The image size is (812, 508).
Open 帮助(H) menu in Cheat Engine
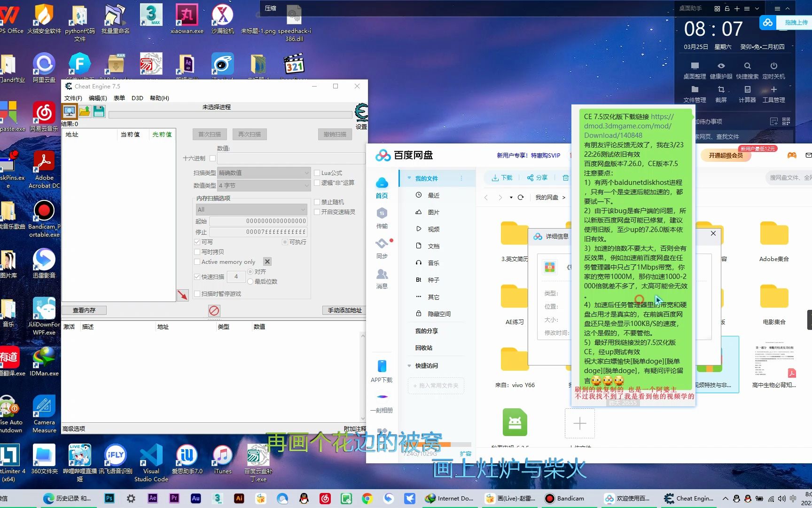159,98
